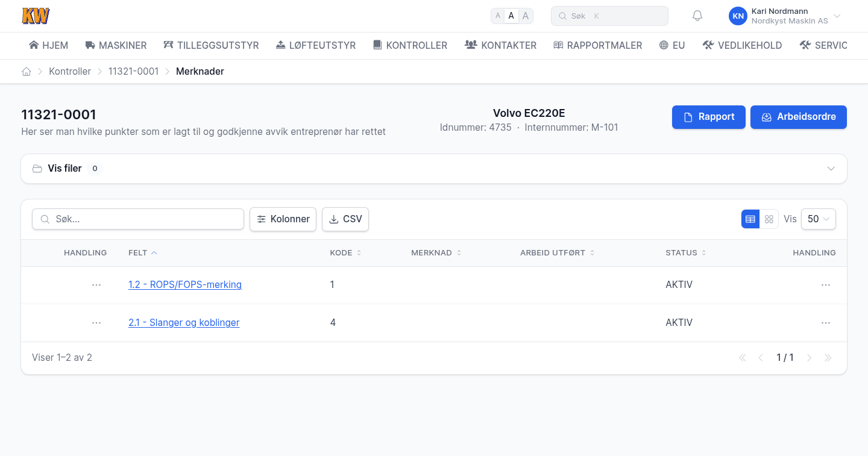
Task: Go to next page arrow
Action: click(810, 358)
